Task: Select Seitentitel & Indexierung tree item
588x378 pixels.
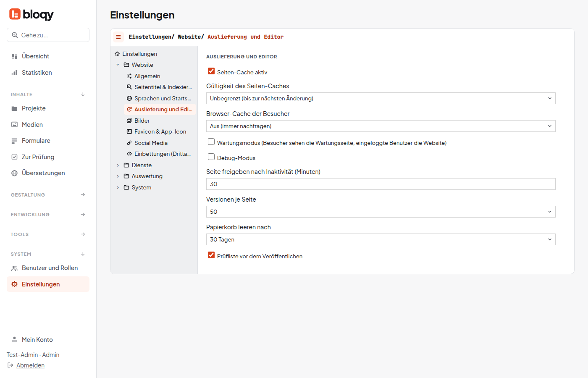Action: tap(160, 87)
